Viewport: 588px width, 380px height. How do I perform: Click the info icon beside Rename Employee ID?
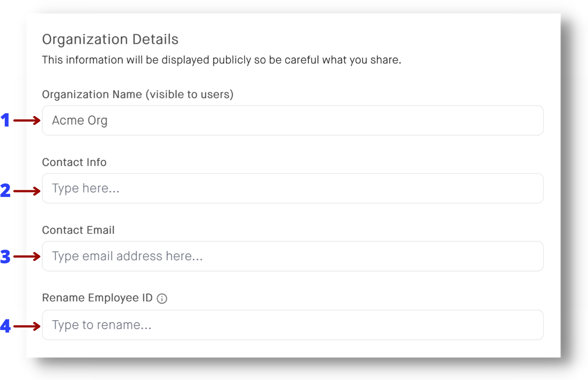[162, 299]
